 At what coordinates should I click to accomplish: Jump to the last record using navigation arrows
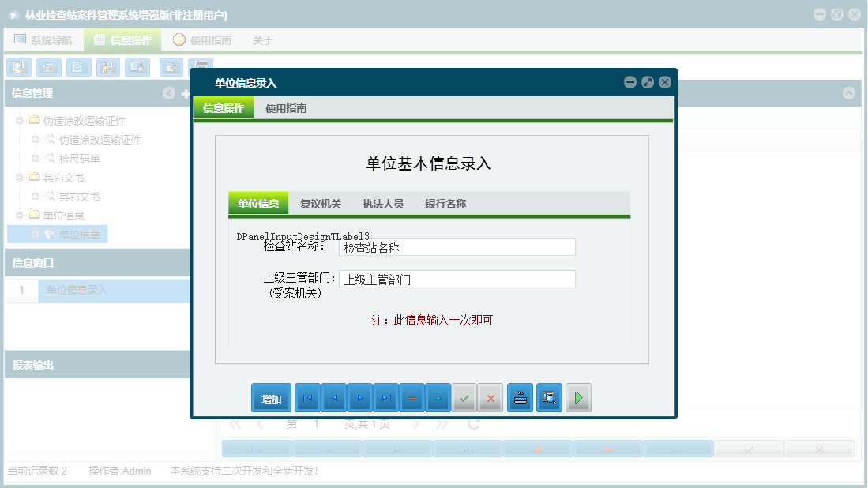point(386,397)
